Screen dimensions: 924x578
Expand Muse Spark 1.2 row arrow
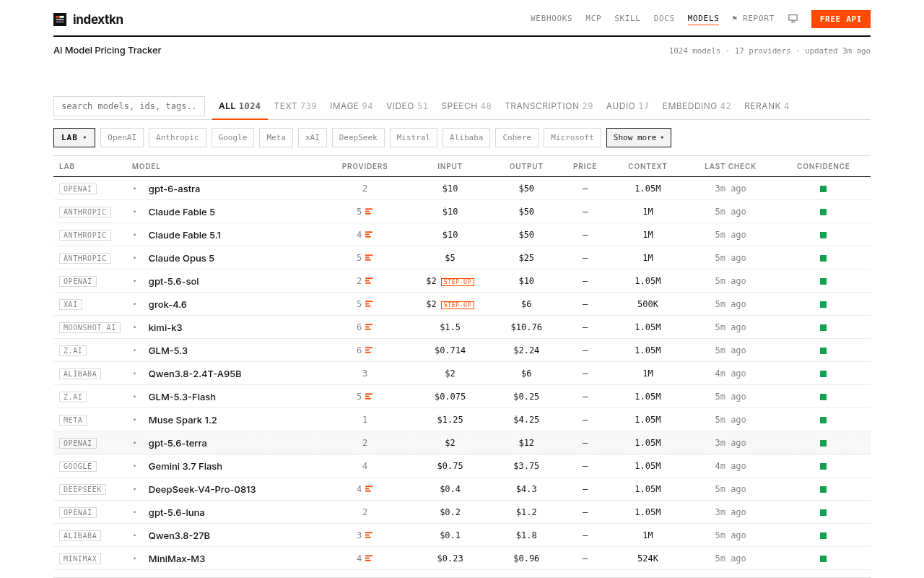point(135,420)
